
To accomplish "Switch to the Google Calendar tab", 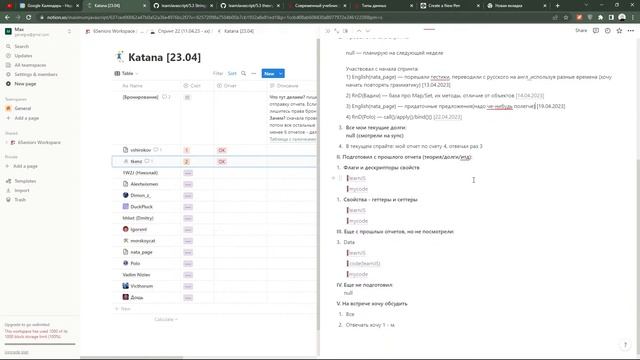I will tap(49, 6).
